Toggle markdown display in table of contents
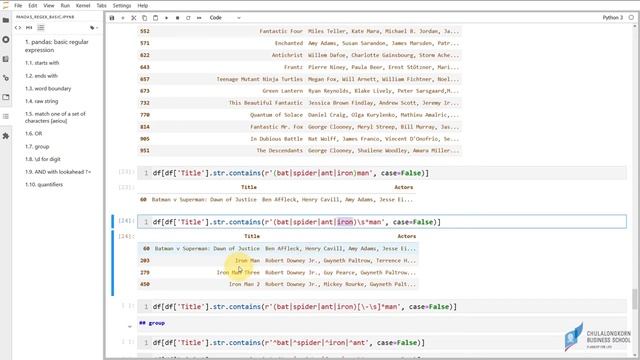The height and width of the screenshot is (360, 640). (x=29, y=28)
